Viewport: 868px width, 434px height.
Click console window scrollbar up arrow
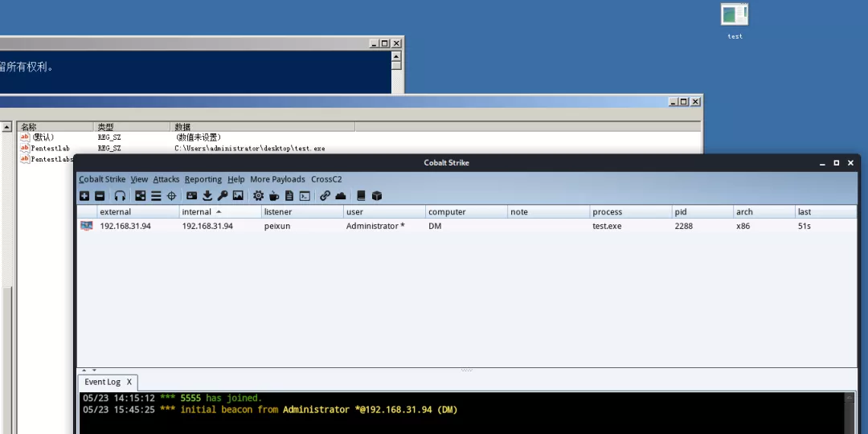[395, 56]
